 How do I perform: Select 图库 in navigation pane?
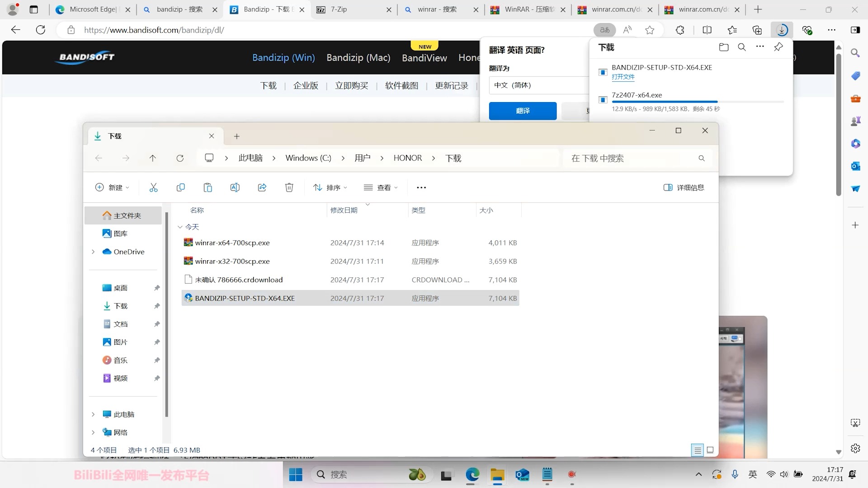point(123,234)
